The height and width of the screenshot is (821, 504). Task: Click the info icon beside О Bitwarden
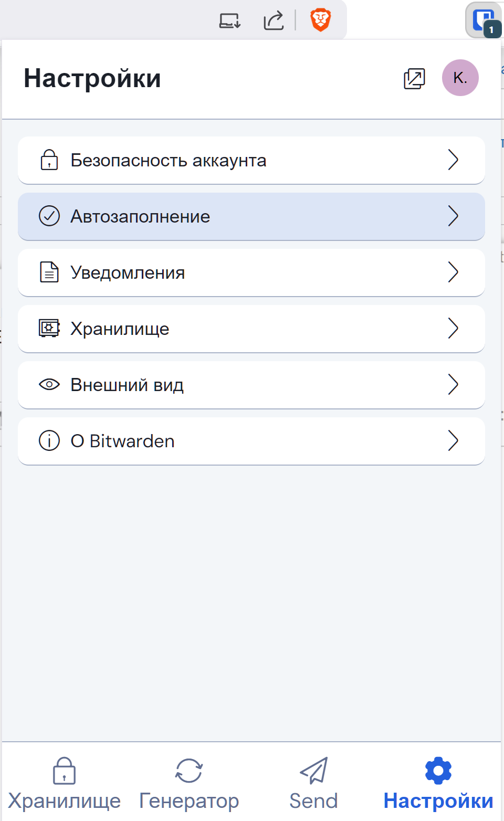pos(49,441)
